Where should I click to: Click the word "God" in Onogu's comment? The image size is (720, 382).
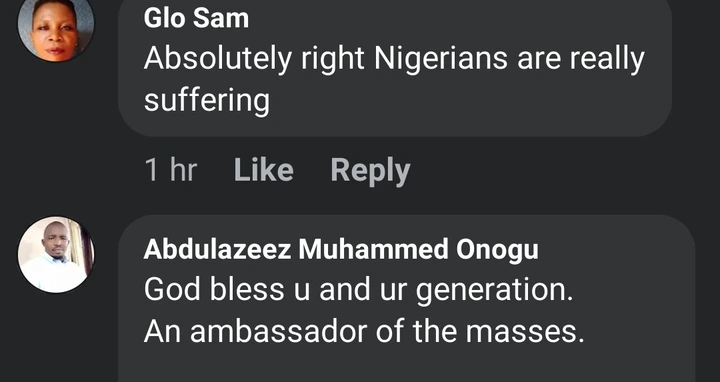click(x=172, y=290)
